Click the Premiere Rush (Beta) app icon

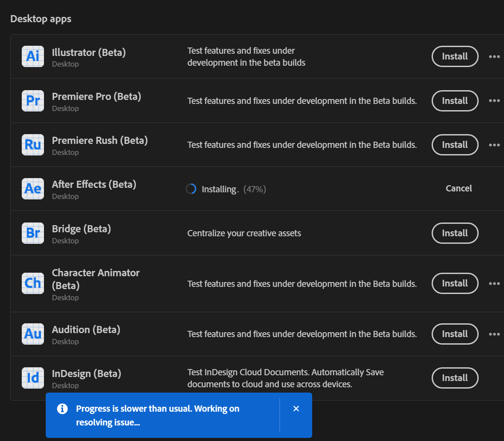(32, 145)
